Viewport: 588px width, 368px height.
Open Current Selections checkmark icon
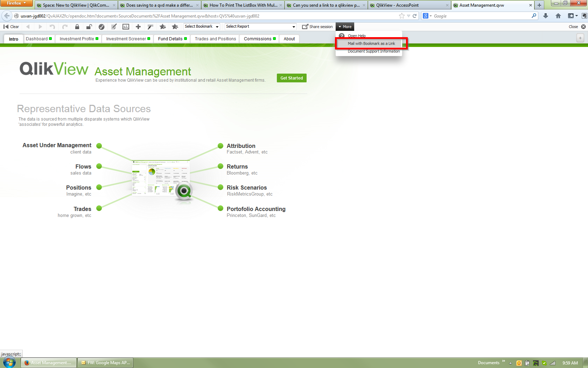pyautogui.click(x=101, y=27)
